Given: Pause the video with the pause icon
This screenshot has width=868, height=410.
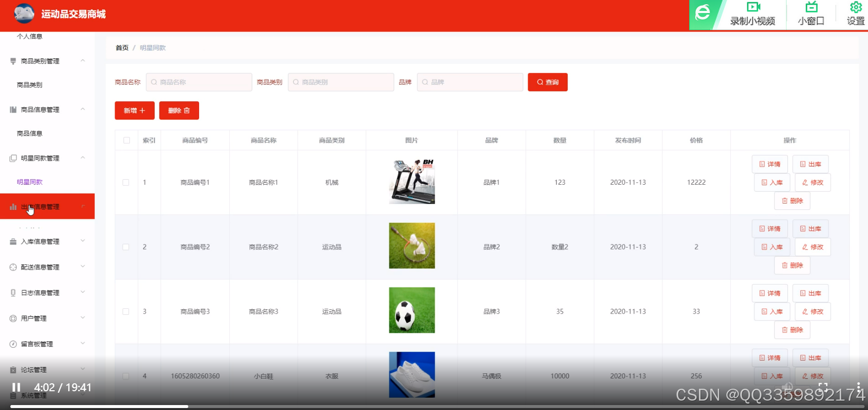Looking at the screenshot, I should (x=16, y=387).
